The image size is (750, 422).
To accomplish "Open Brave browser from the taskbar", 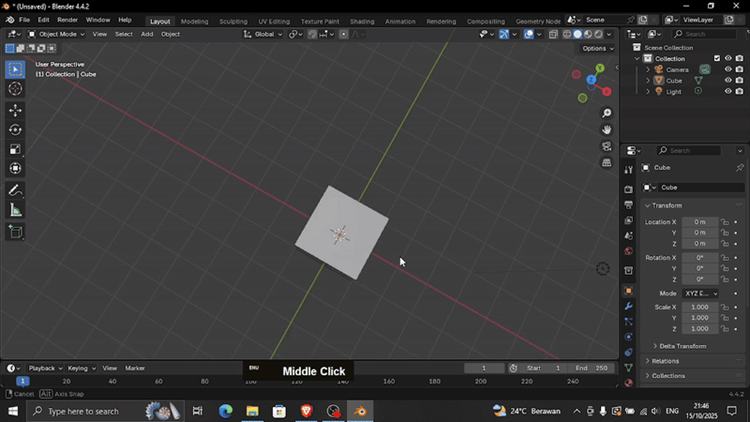I will coord(306,411).
